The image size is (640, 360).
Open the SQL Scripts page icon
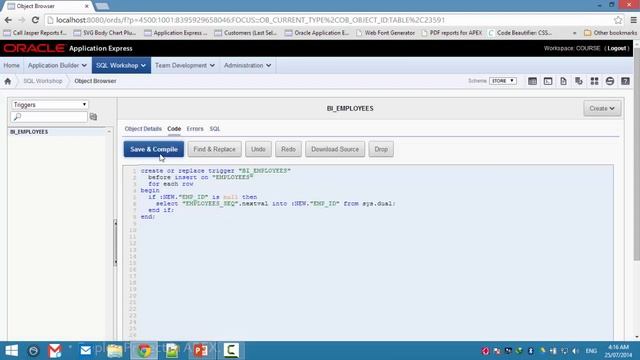pyautogui.click(x=563, y=81)
